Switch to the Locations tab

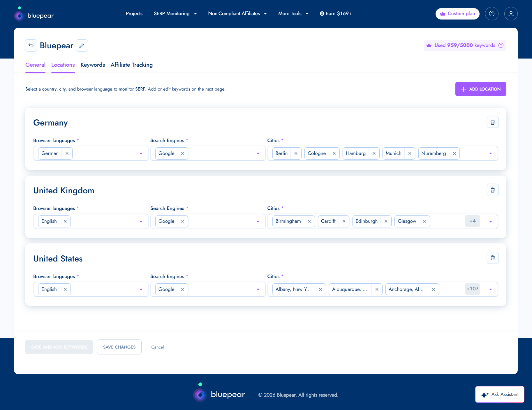63,65
